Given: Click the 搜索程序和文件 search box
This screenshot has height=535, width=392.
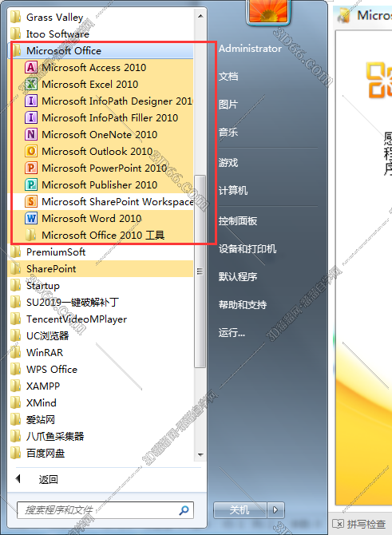Looking at the screenshot, I should click(x=105, y=510).
